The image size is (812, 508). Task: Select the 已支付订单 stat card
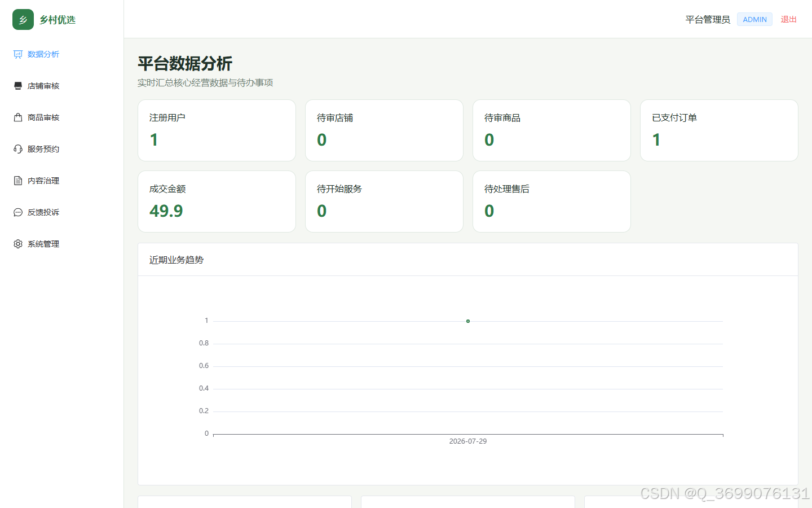coord(719,130)
